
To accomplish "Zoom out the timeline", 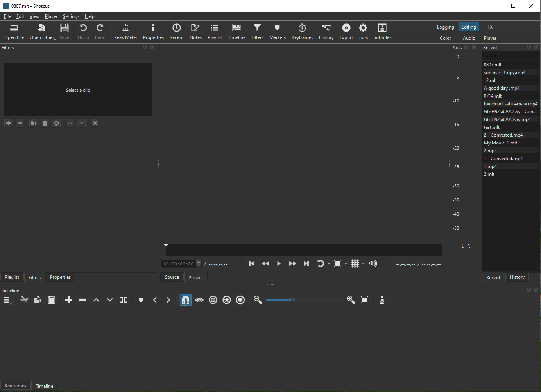I will tap(258, 300).
